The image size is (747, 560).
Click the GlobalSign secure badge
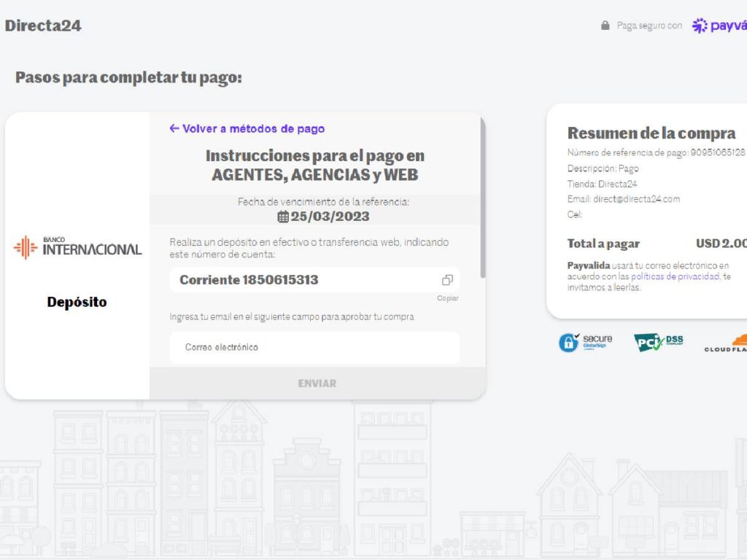click(x=585, y=342)
